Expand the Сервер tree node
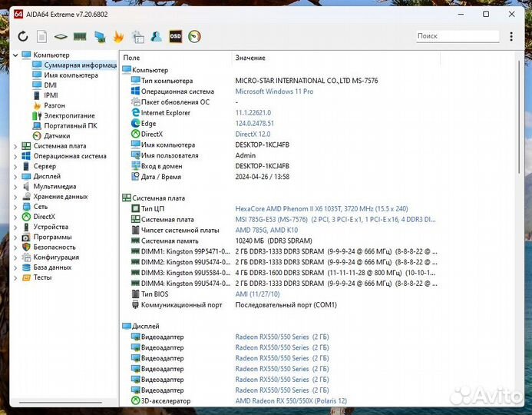Viewport: 532px width, 415px height. click(15, 167)
